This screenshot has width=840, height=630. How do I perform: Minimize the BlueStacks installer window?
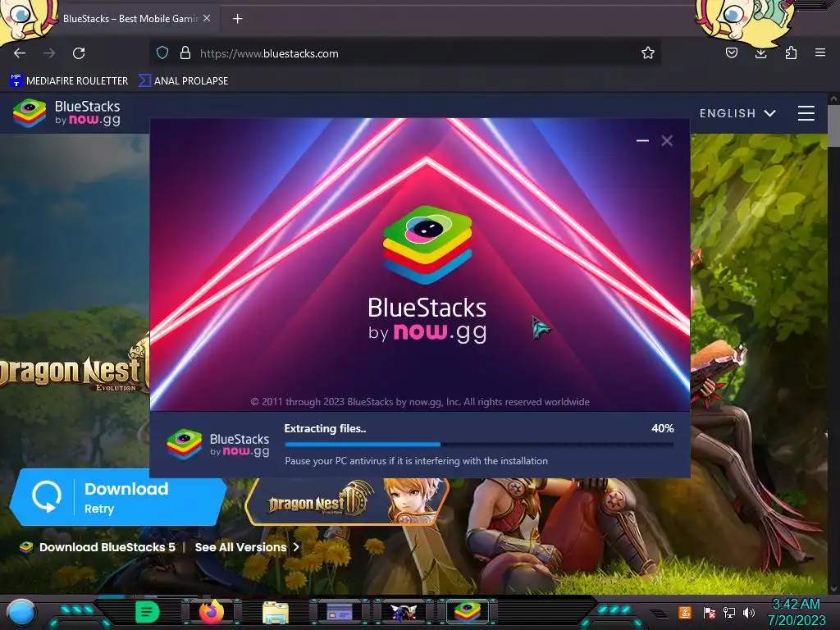(x=642, y=141)
